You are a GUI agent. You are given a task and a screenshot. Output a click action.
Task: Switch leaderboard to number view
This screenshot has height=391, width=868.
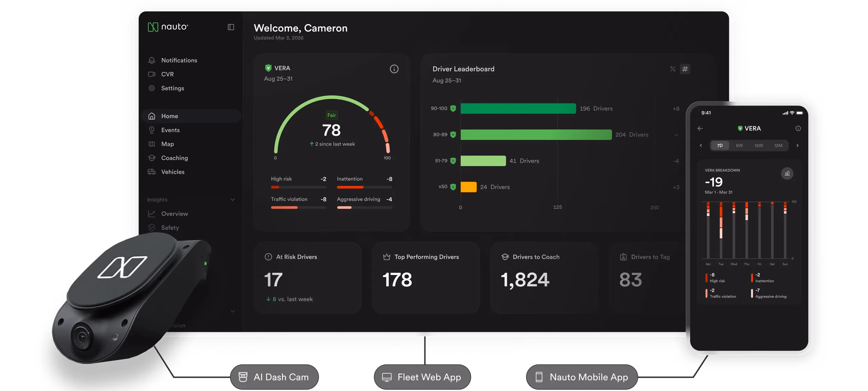pyautogui.click(x=685, y=69)
